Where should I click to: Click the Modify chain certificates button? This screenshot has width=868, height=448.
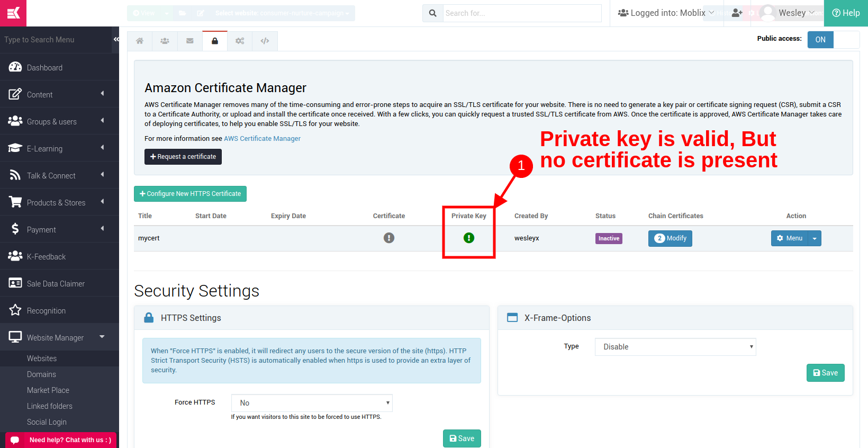[670, 238]
